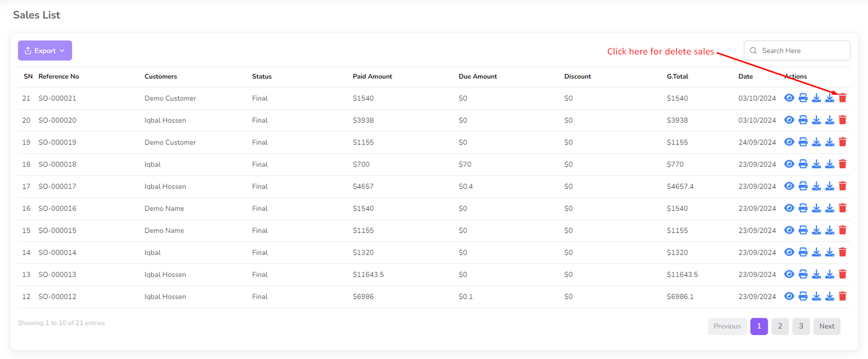The image size is (868, 359).
Task: Go to page 2 of sales
Action: point(780,326)
